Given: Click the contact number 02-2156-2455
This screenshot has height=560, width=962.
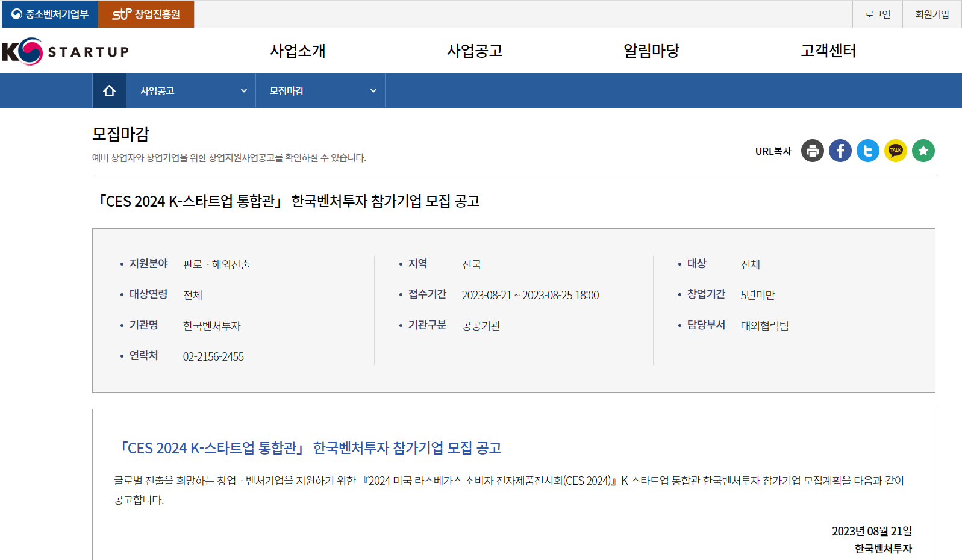Looking at the screenshot, I should 213,356.
